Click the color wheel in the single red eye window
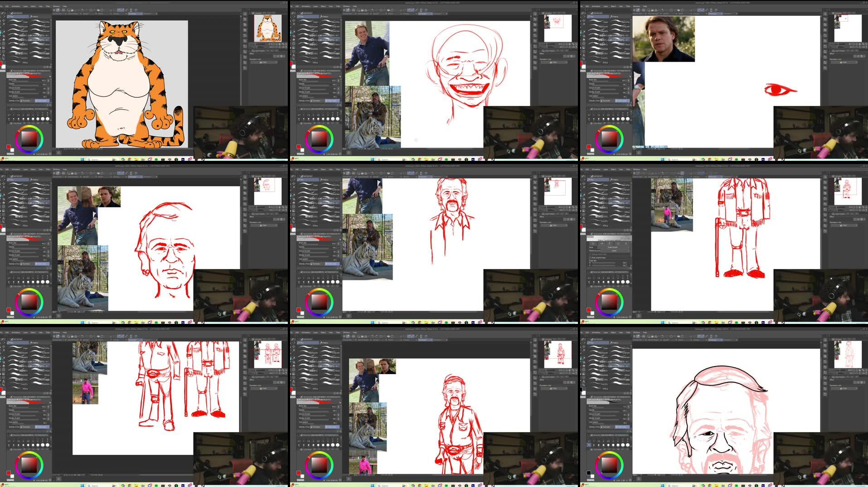Viewport: 868px width, 487px height. click(609, 139)
